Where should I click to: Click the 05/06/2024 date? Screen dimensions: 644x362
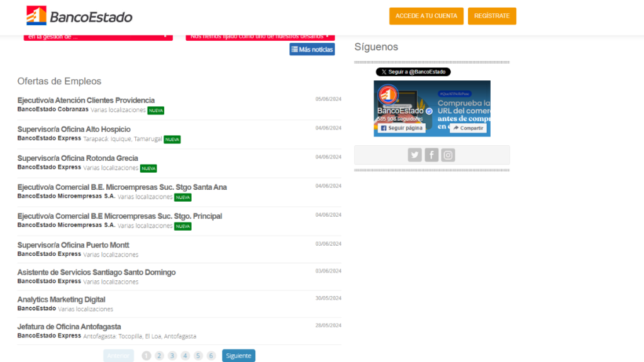point(328,99)
